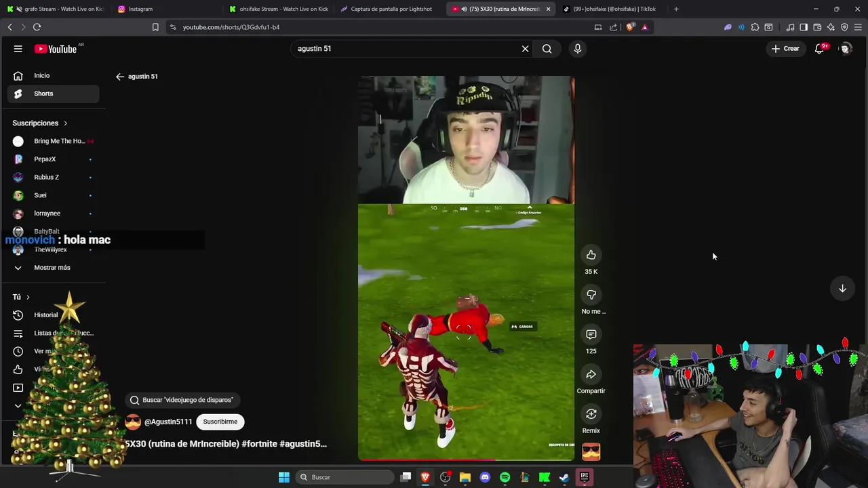Toggle the browser sidebar panel
This screenshot has height=488, width=868.
click(x=804, y=27)
